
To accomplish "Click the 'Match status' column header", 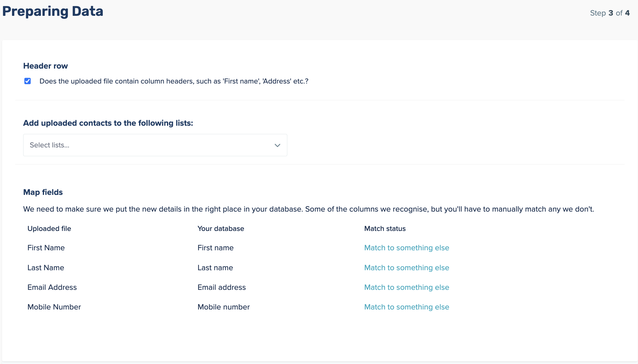I will 385,229.
